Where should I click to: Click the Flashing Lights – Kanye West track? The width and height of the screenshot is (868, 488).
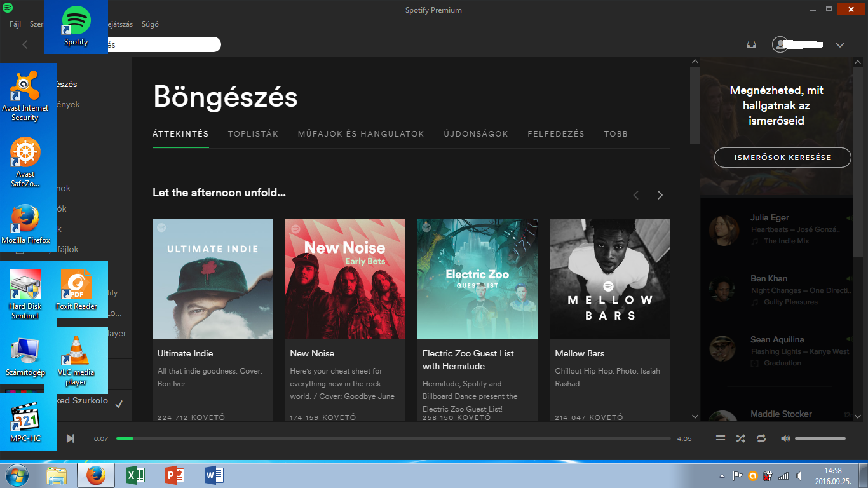point(800,351)
